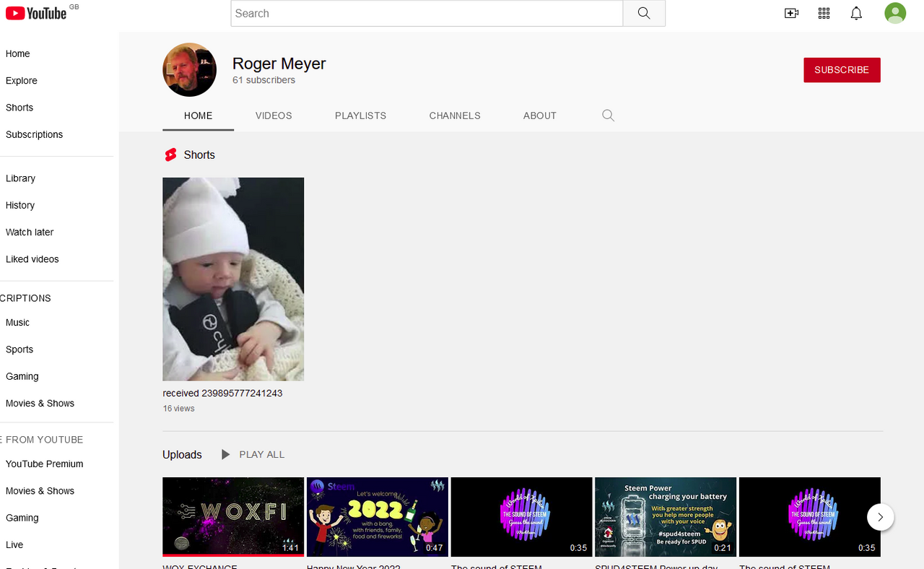Switch to the PLAYLISTS tab
The width and height of the screenshot is (924, 569).
360,116
